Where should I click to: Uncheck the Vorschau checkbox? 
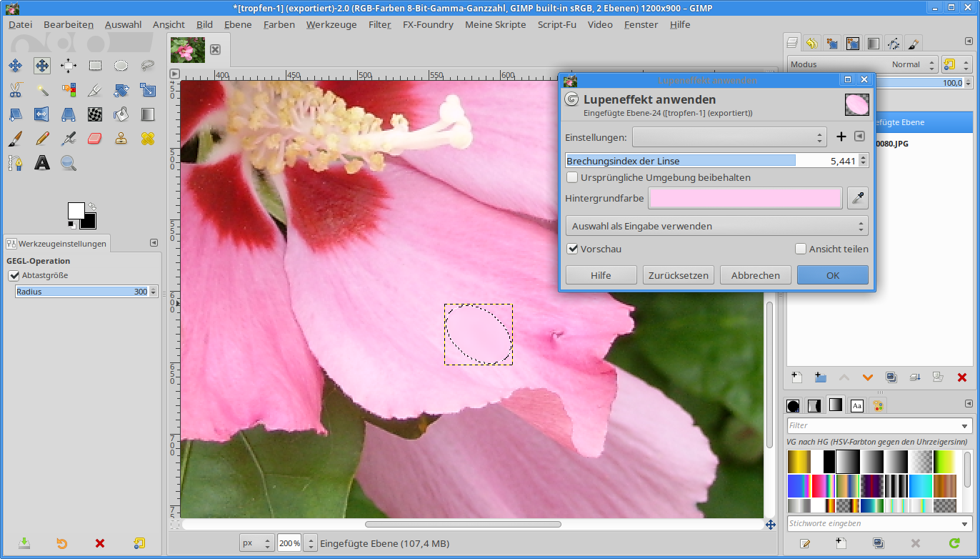click(x=572, y=249)
